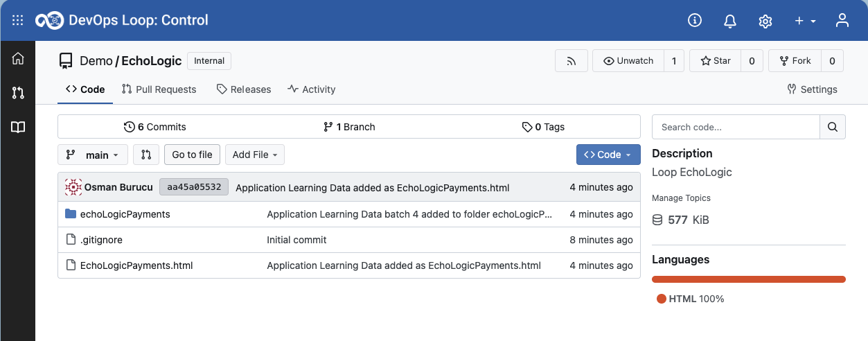The width and height of the screenshot is (868, 341).
Task: Open the app grid menu icon
Action: click(x=17, y=21)
